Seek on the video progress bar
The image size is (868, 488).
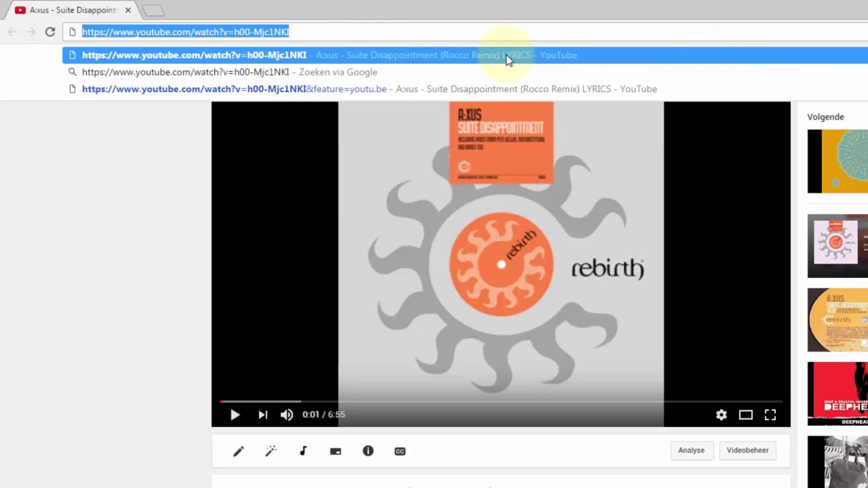[x=500, y=401]
